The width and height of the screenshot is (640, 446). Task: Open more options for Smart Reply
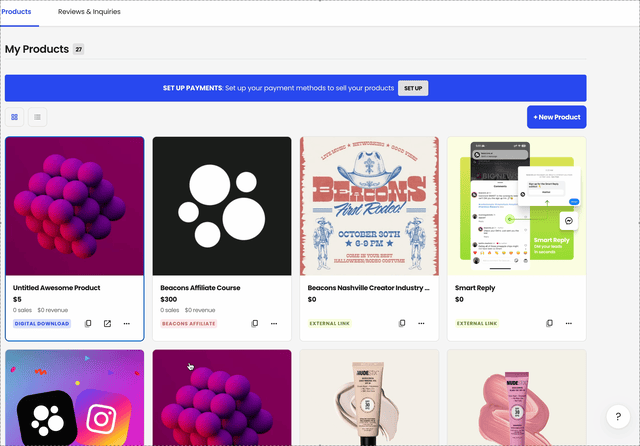(x=569, y=323)
